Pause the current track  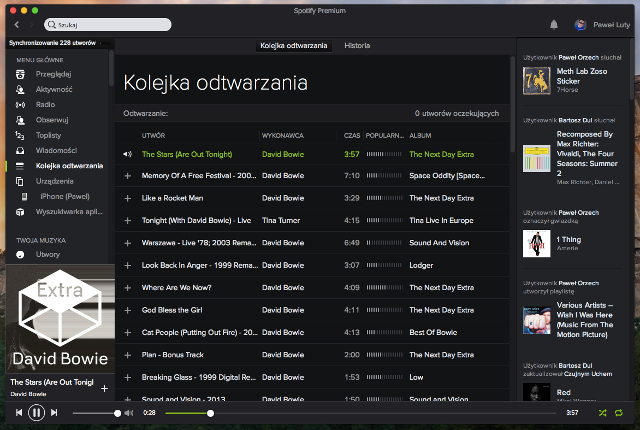point(36,413)
